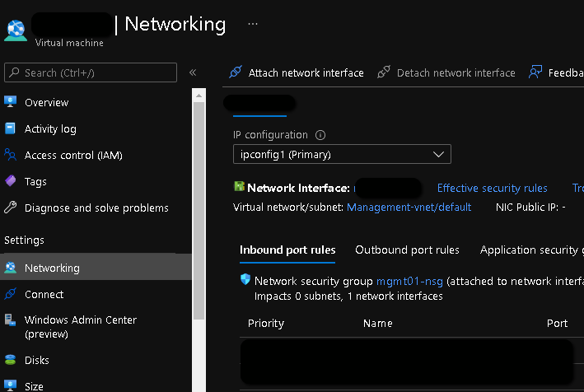Click the sidebar scrollbar thumb
This screenshot has height=392, width=584.
point(199,210)
